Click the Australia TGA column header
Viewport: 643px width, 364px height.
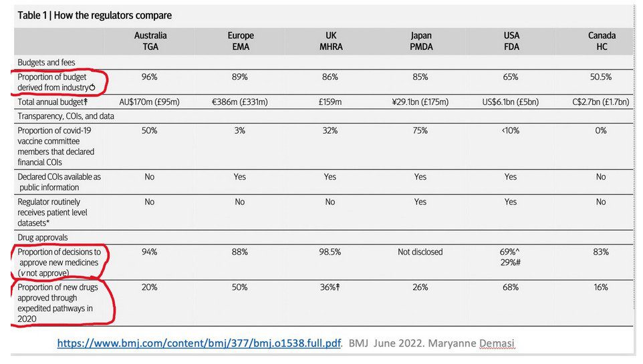point(150,41)
